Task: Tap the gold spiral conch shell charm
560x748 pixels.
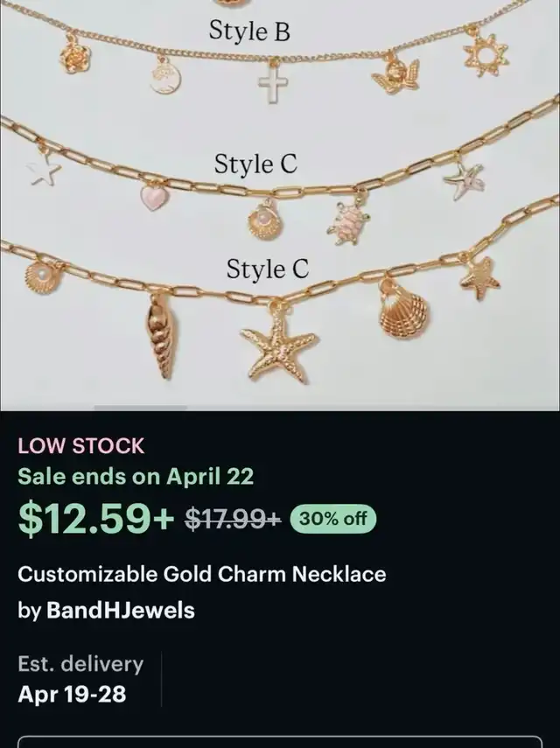Action: (x=161, y=337)
